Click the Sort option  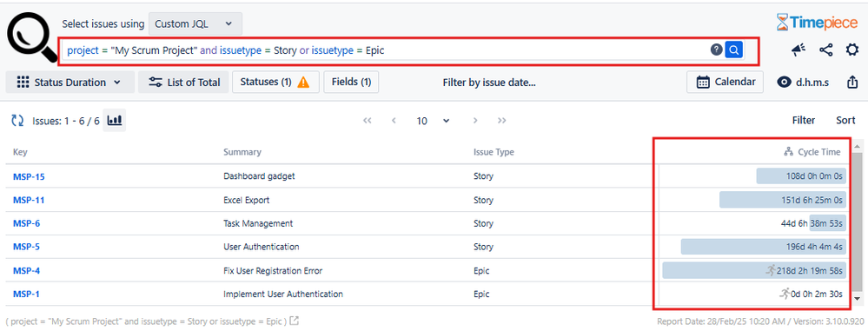point(845,120)
